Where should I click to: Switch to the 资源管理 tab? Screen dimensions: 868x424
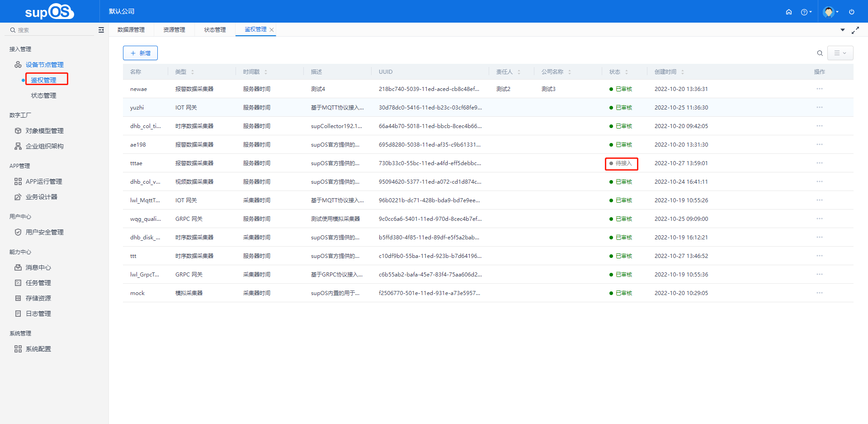[x=174, y=30]
